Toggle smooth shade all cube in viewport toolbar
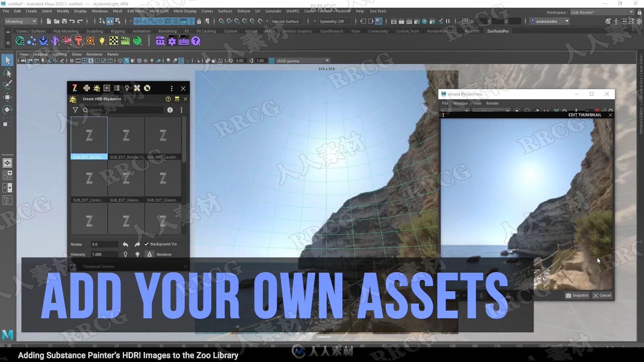This screenshot has height=362, width=644. coord(126,61)
